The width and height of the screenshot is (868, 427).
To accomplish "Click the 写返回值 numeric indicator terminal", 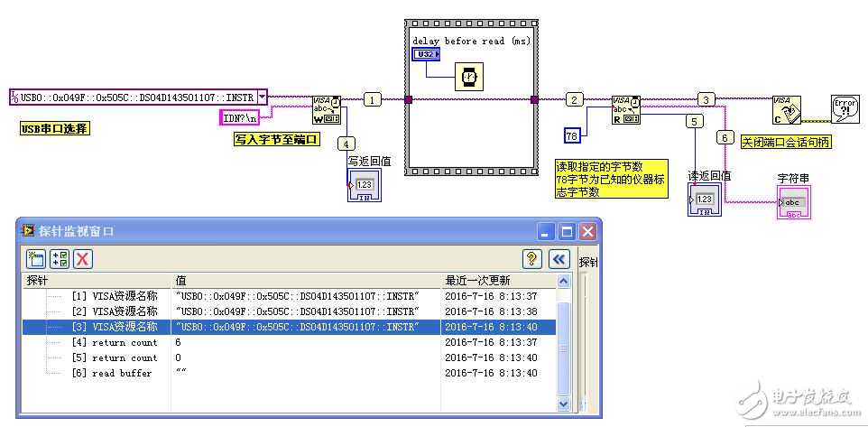I will click(364, 184).
